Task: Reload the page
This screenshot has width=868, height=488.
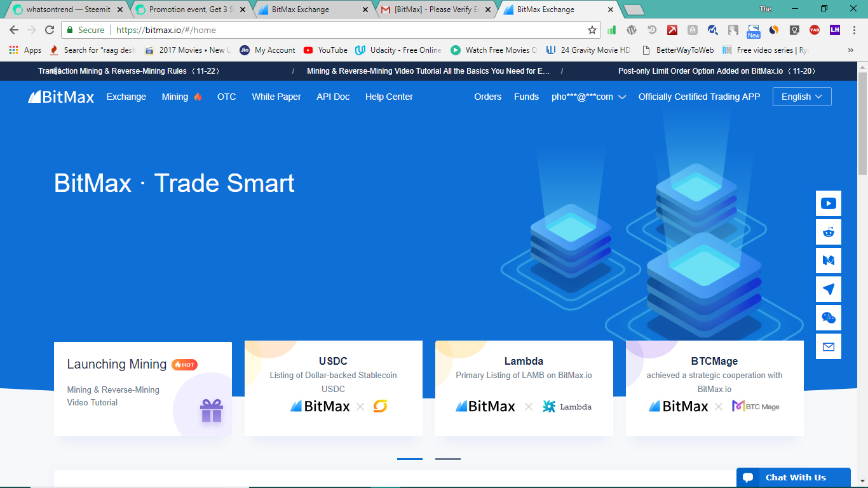Action: pyautogui.click(x=50, y=30)
